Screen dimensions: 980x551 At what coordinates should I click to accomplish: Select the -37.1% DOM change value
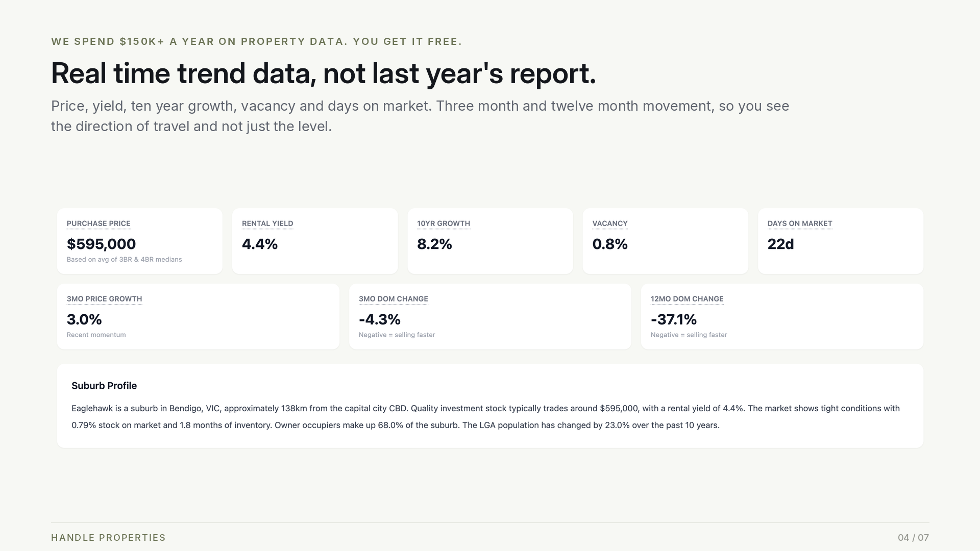click(674, 319)
